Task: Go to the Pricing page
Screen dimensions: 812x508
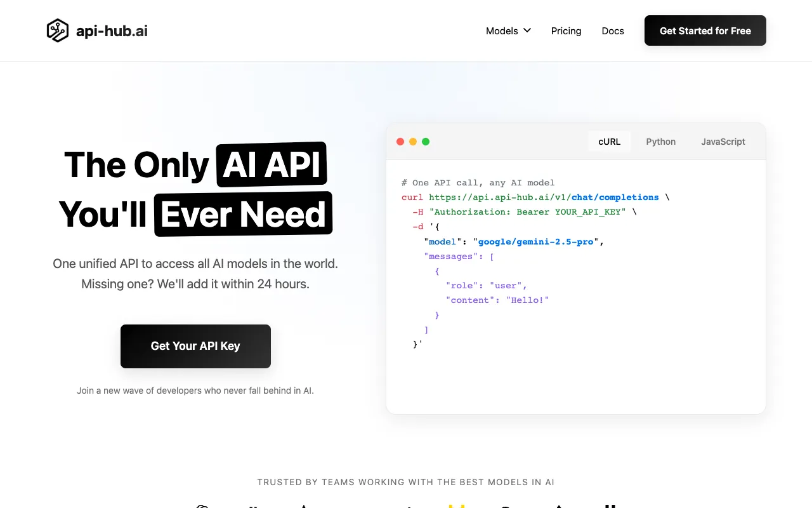Action: 566,30
